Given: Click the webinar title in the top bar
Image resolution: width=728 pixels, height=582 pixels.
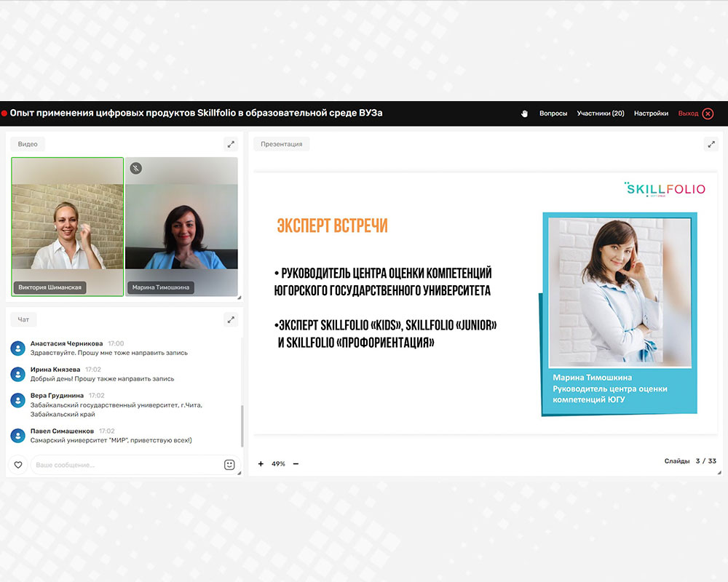Looking at the screenshot, I should (196, 113).
